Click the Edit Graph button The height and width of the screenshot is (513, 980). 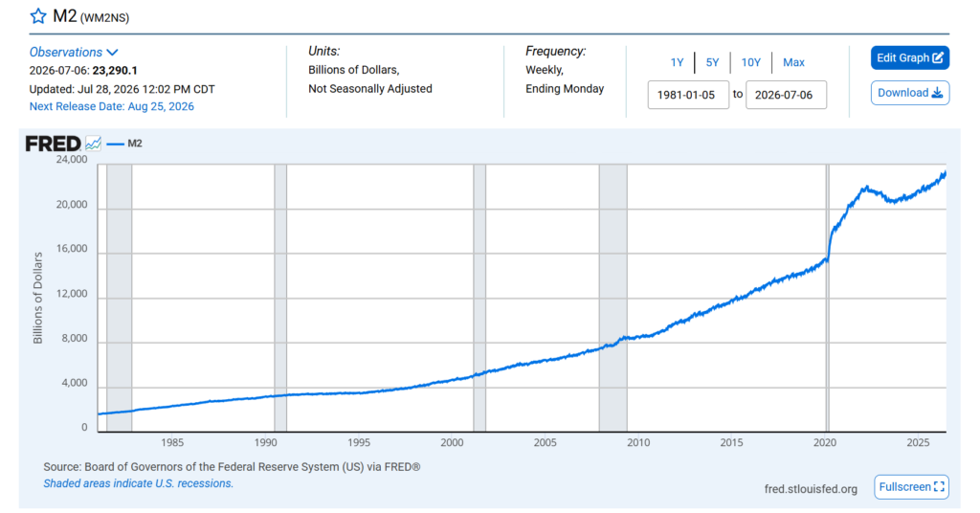coord(910,58)
